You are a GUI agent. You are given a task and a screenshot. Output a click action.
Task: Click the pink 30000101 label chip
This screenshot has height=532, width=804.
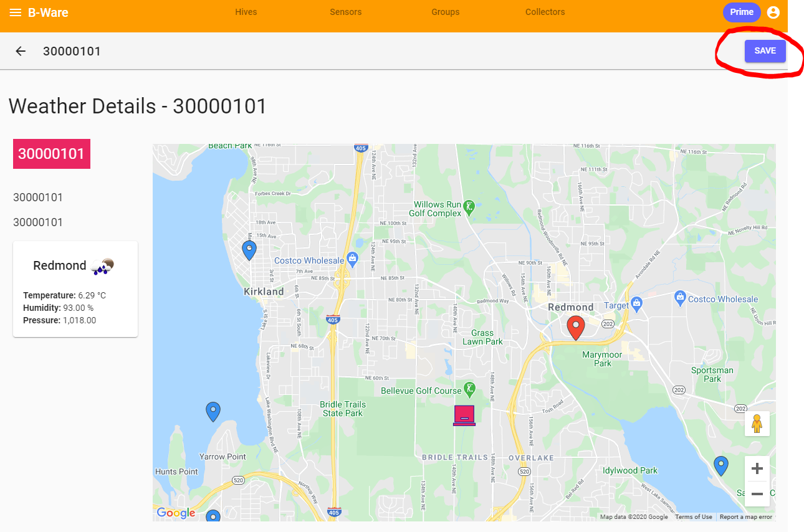pyautogui.click(x=52, y=154)
